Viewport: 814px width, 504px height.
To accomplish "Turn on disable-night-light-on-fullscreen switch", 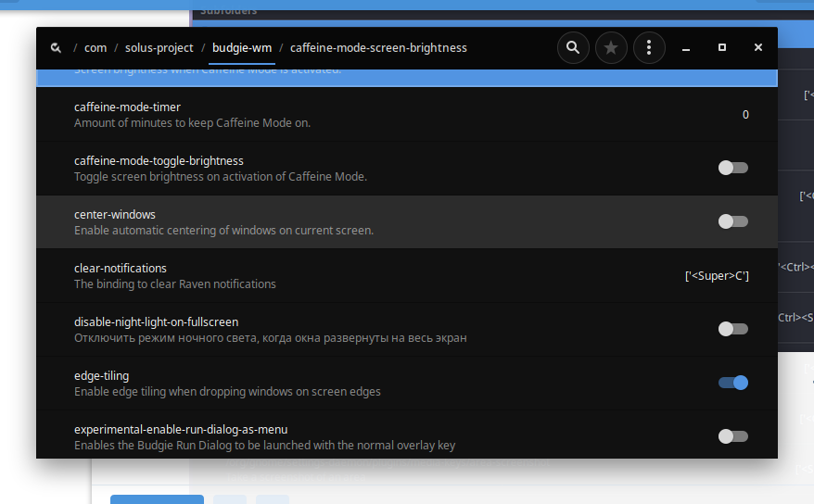I will (x=732, y=329).
